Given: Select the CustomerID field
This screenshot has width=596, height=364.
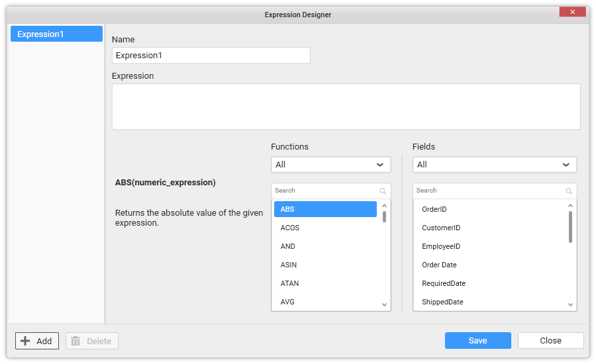Looking at the screenshot, I should [441, 228].
